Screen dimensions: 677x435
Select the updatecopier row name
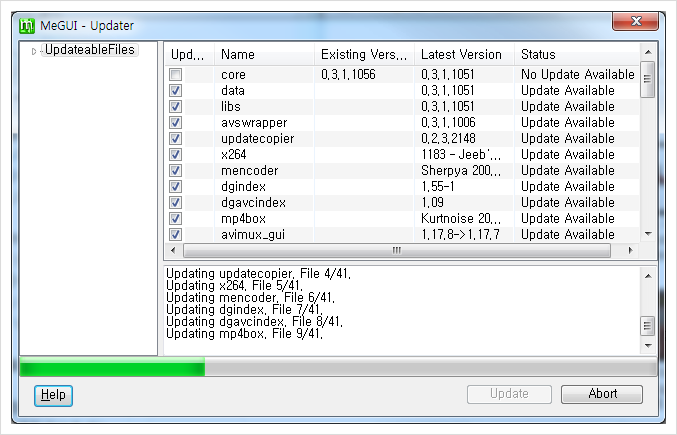257,139
